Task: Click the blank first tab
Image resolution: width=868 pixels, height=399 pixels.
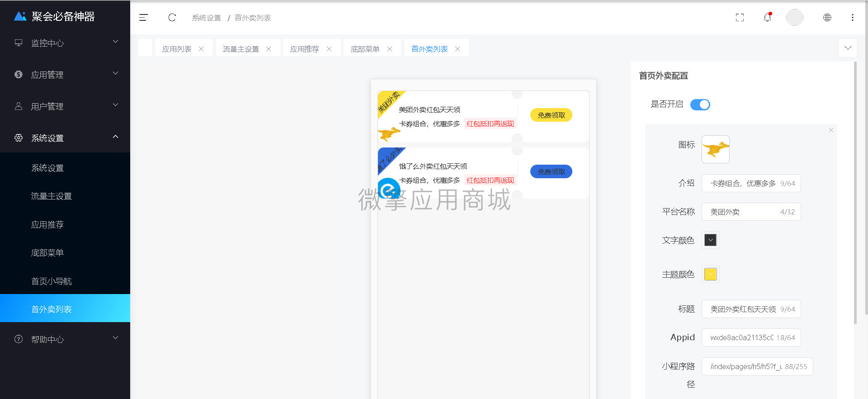Action: tap(145, 48)
